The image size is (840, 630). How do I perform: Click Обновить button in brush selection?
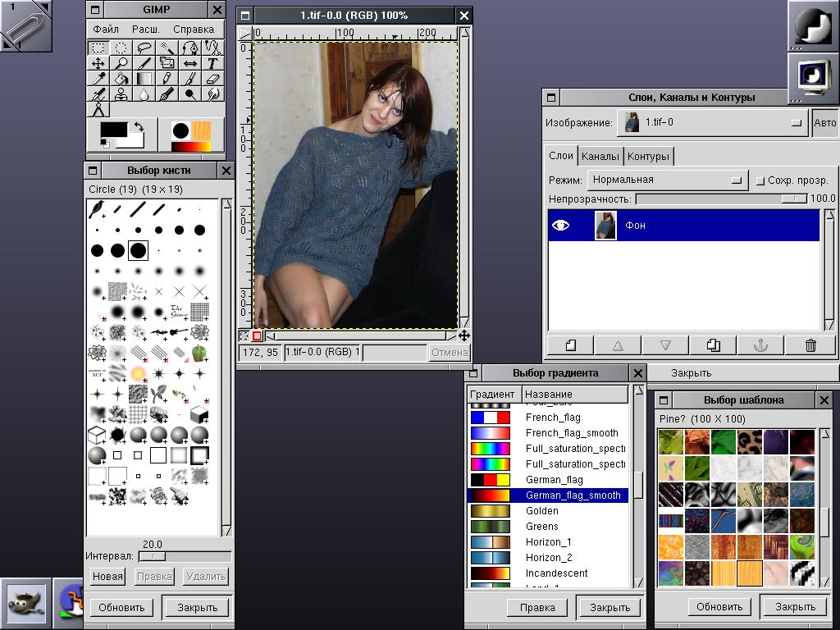pos(121,608)
